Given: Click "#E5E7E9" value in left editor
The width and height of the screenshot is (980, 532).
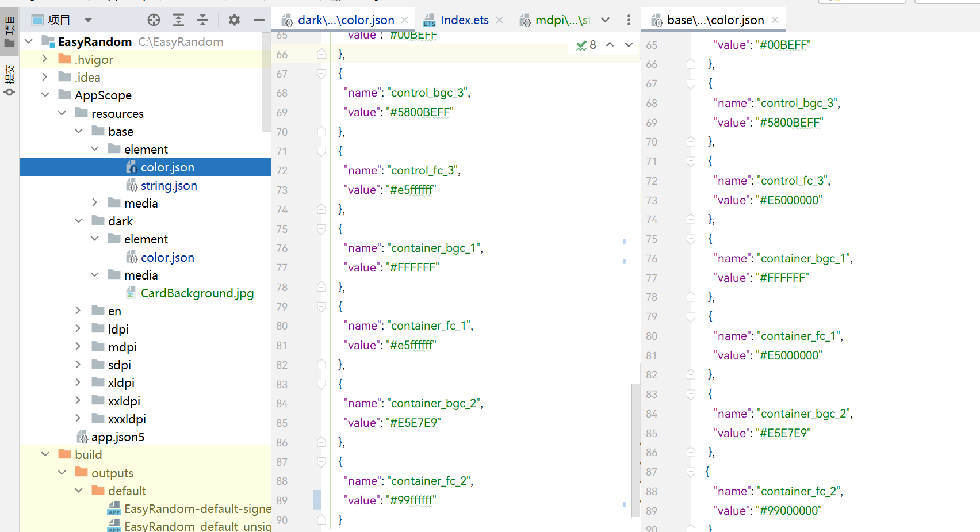Looking at the screenshot, I should coord(414,423).
